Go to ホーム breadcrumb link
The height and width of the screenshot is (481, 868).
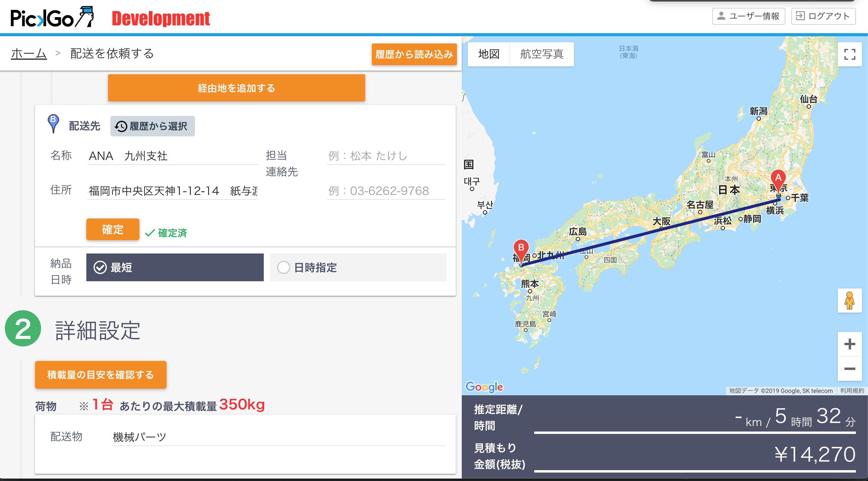(x=29, y=53)
